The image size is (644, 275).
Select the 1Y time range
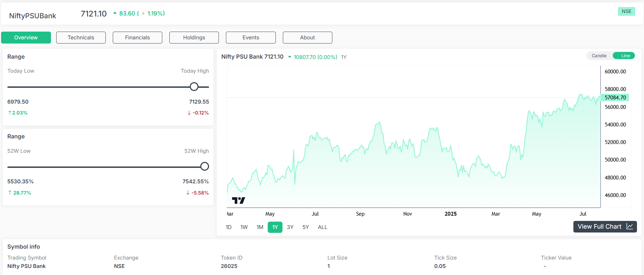click(x=275, y=227)
